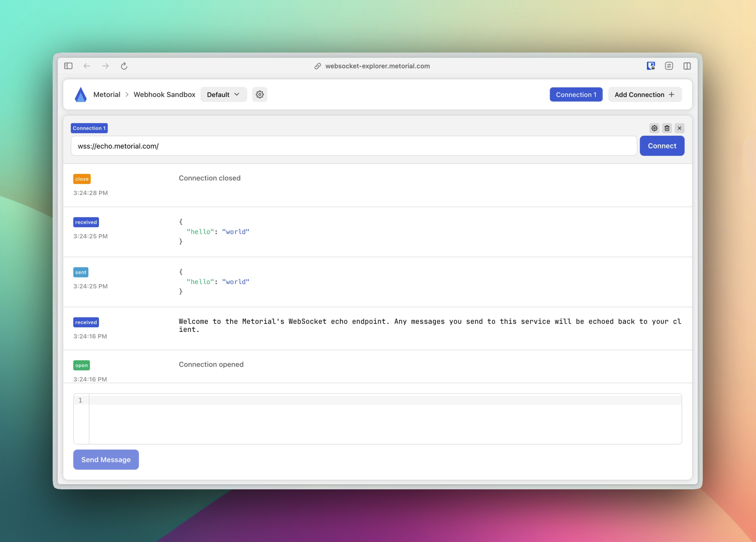Click the Connection 1 label badge
The width and height of the screenshot is (756, 542).
point(89,128)
